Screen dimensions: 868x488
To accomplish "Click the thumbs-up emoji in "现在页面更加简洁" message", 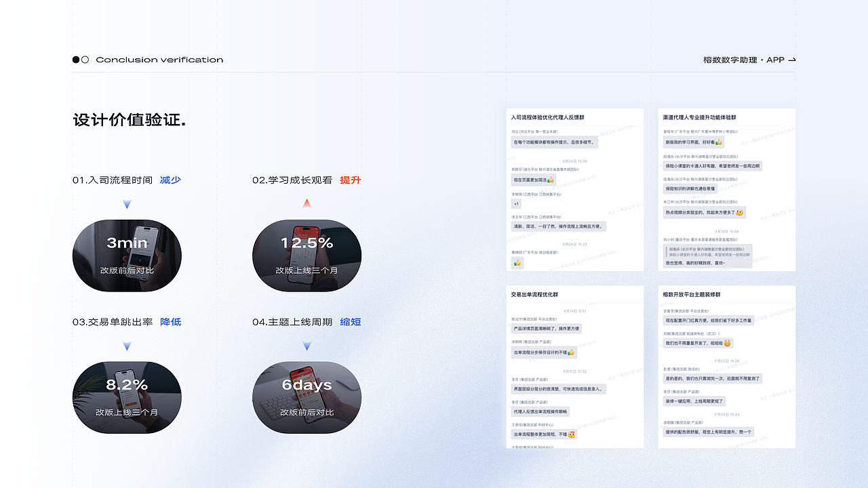I will (x=551, y=180).
